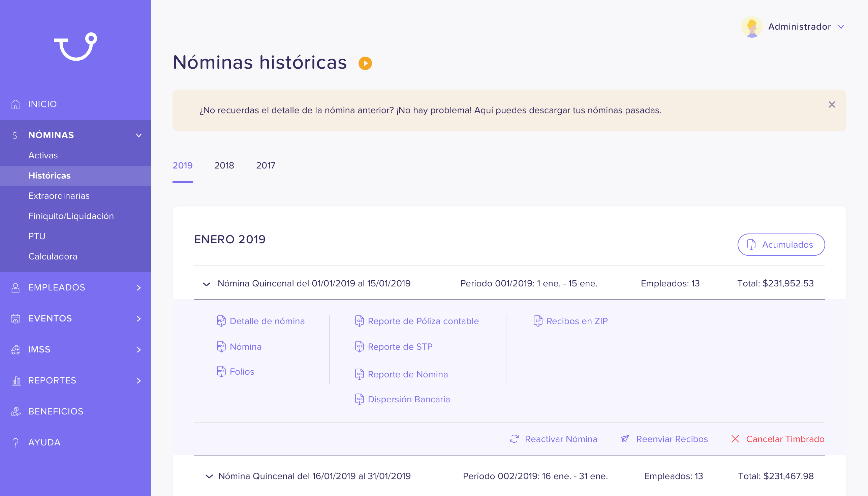Dismiss the info banner with X
The image size is (868, 496).
[x=832, y=104]
